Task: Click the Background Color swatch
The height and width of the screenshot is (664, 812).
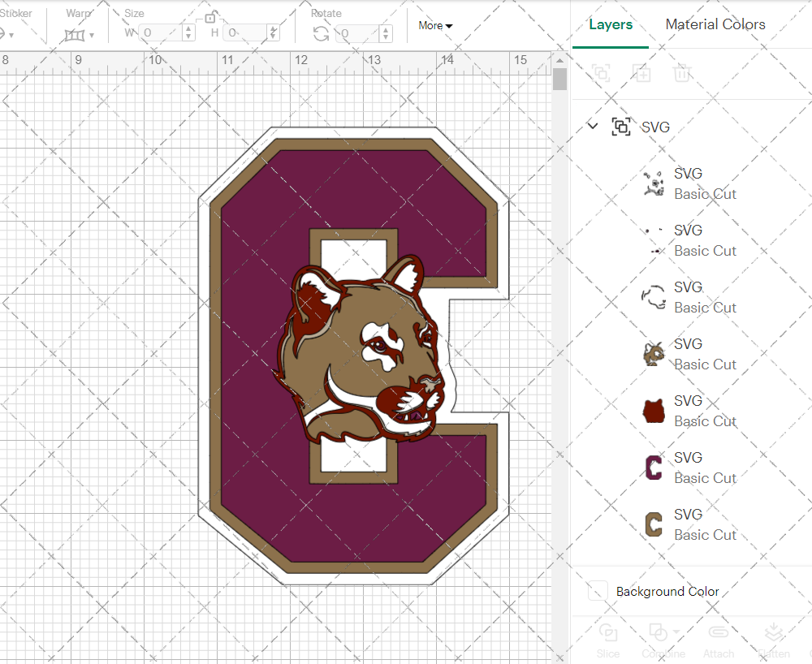Action: point(598,590)
